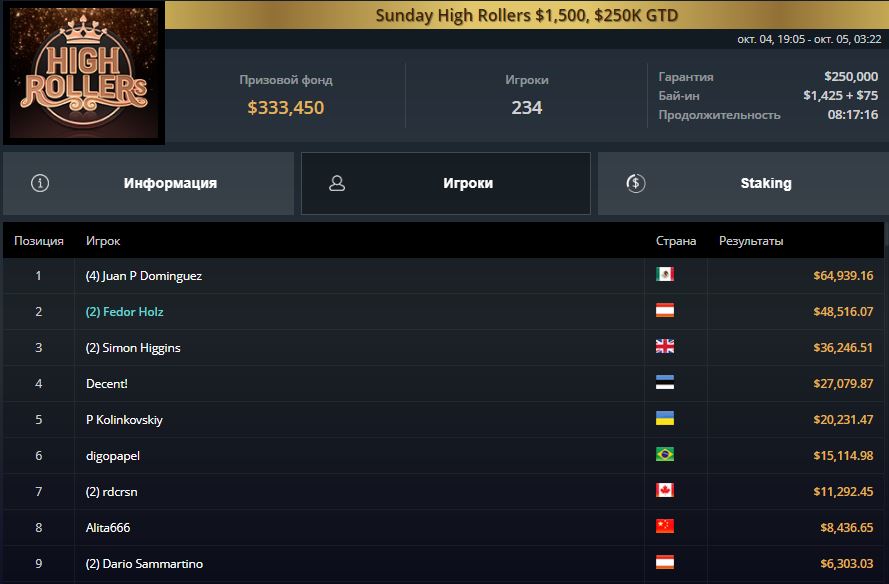Viewport: 889px width, 584px height.
Task: Select player (2) rdcrsn
Action: click(112, 492)
